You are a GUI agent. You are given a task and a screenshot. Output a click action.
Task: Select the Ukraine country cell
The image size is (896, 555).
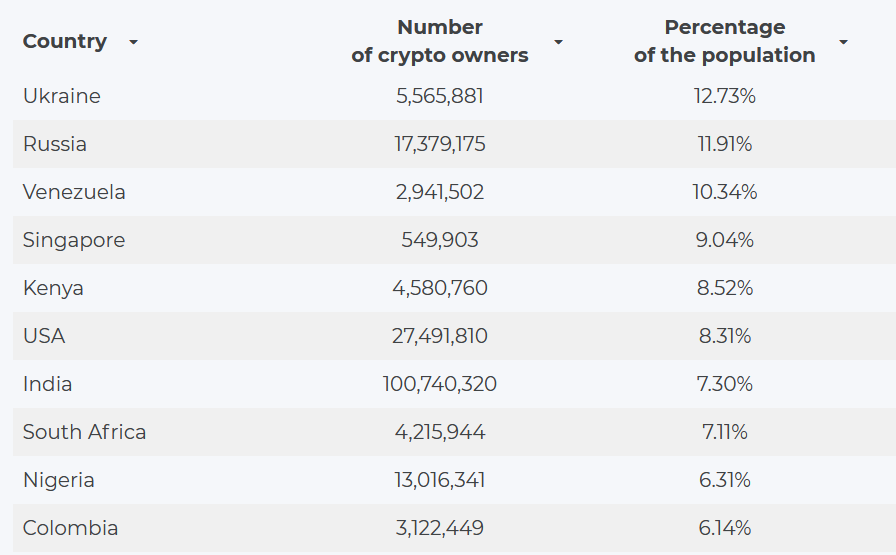coord(62,96)
